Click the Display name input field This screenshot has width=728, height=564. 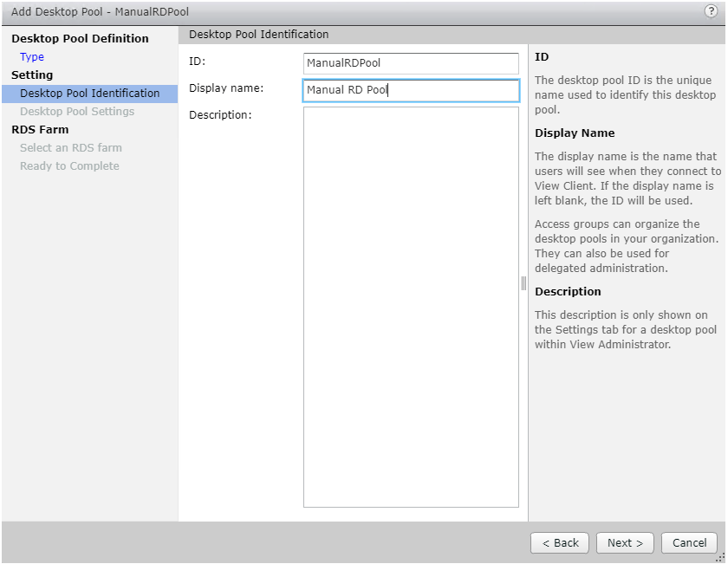click(411, 90)
